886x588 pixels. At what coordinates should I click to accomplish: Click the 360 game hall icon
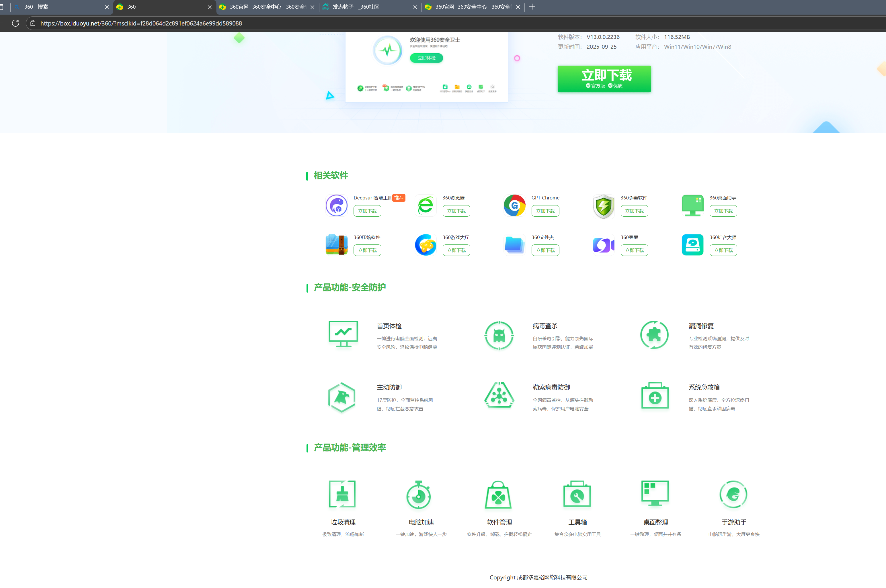click(425, 245)
